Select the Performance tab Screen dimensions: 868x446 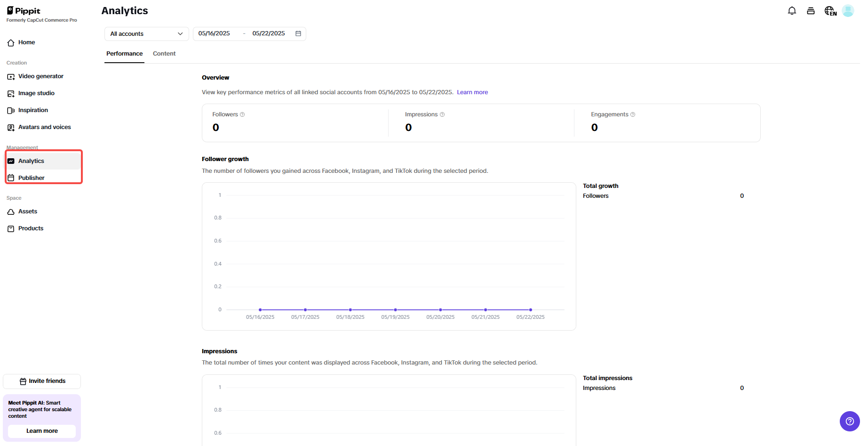[x=124, y=53]
